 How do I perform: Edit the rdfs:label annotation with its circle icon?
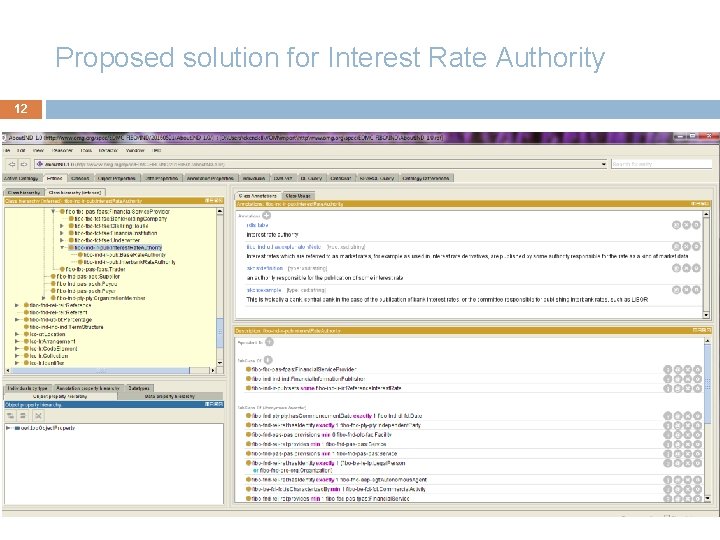pyautogui.click(x=696, y=225)
